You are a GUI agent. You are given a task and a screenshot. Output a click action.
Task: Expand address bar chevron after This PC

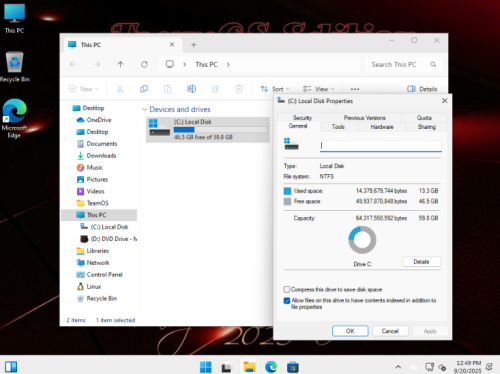pos(228,64)
